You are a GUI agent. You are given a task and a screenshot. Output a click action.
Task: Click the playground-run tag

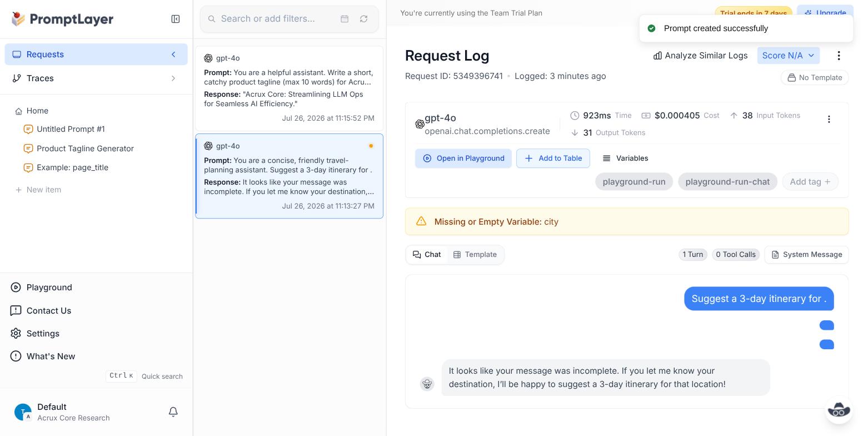634,182
